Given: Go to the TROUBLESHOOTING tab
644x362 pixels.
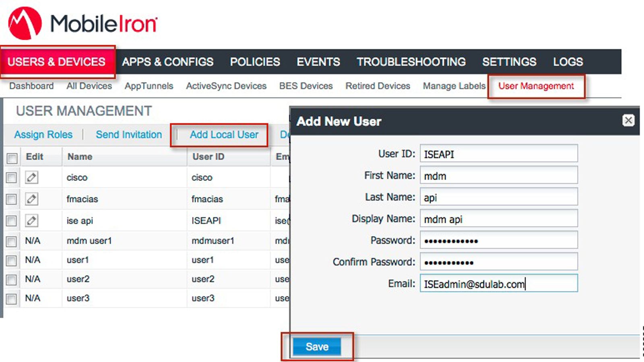Looking at the screenshot, I should point(411,62).
